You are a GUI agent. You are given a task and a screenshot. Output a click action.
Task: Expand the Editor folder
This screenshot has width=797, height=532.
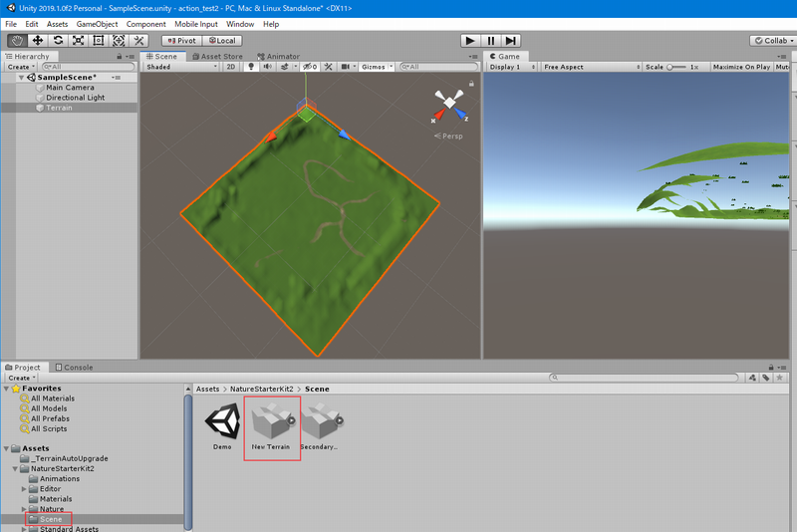[24, 489]
